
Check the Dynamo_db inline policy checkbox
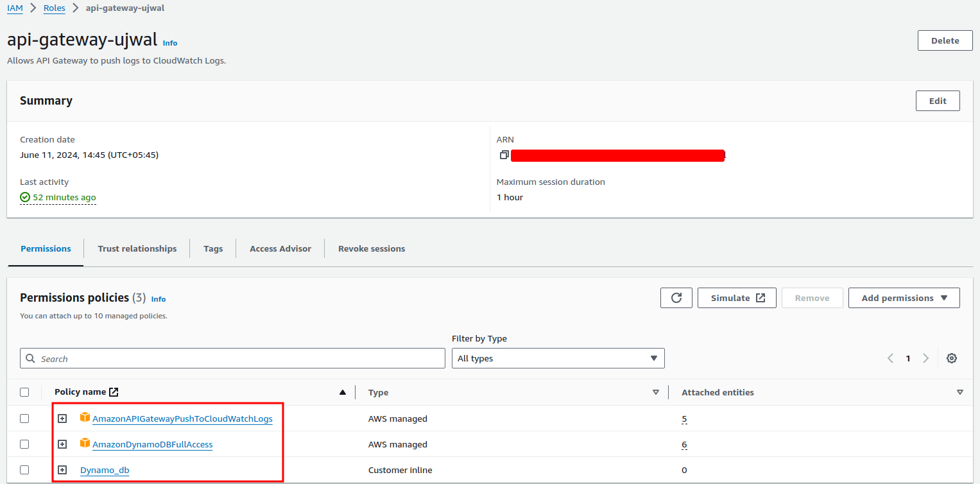click(24, 470)
